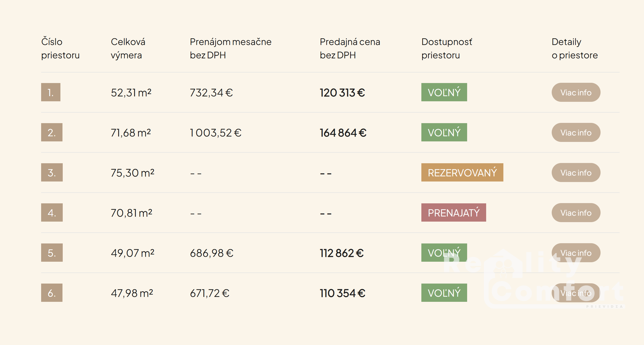
Task: Open Viac info for space 4
Action: pyautogui.click(x=576, y=213)
